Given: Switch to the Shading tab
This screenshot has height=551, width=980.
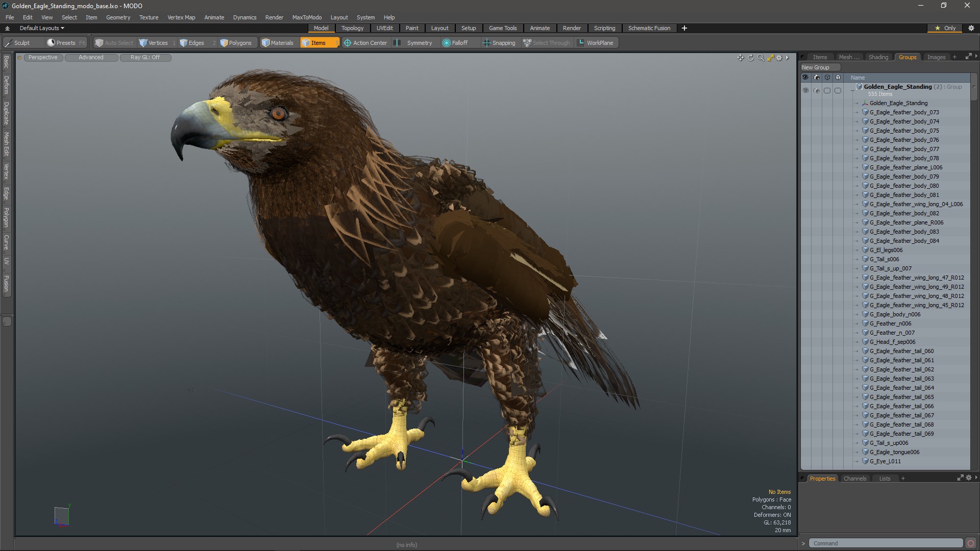Looking at the screenshot, I should [x=878, y=57].
